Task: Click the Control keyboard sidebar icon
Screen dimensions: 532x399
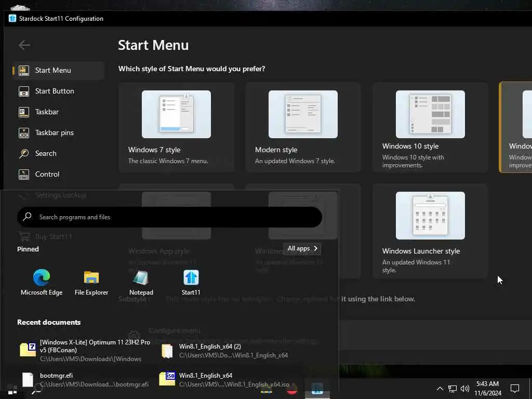Action: pyautogui.click(x=24, y=175)
